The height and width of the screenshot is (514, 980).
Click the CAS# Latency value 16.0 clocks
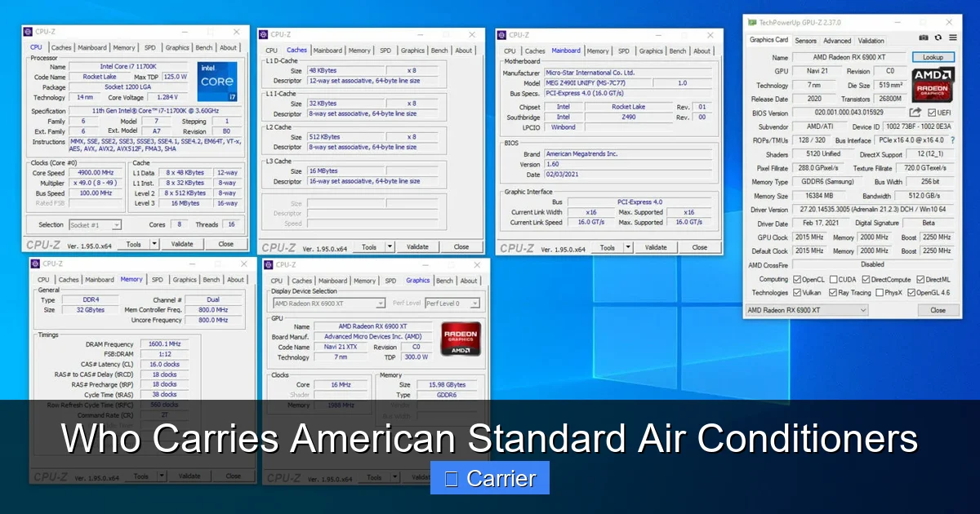[x=163, y=365]
